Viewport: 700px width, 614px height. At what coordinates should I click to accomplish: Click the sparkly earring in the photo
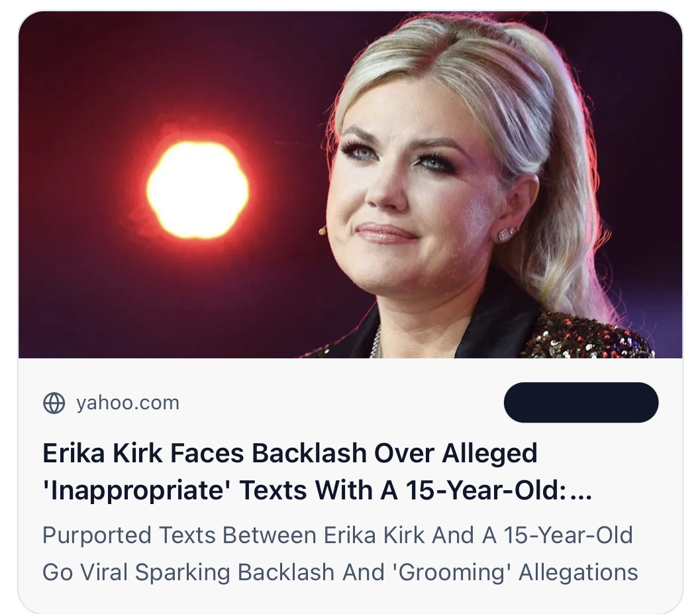click(x=507, y=234)
